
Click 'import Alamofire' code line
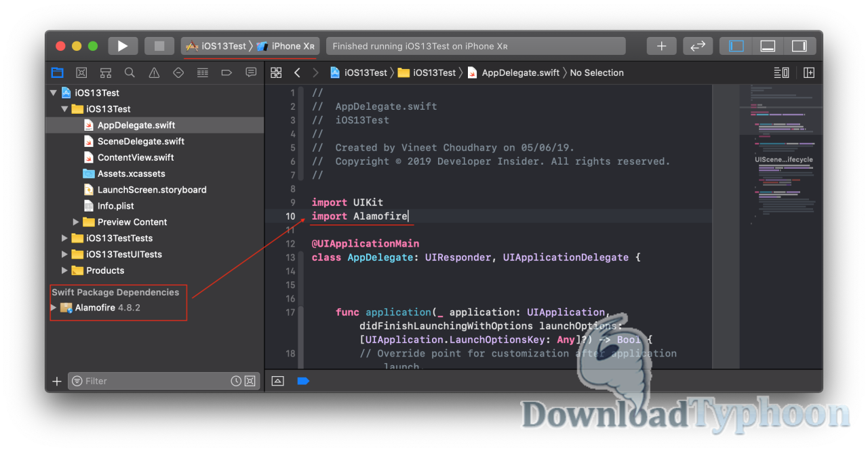(359, 216)
